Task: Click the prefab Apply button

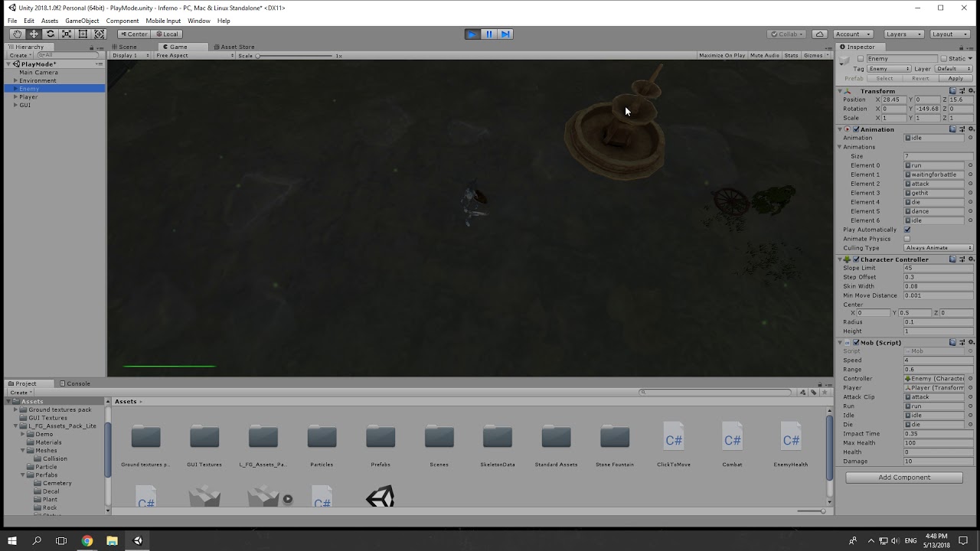Action: [955, 79]
